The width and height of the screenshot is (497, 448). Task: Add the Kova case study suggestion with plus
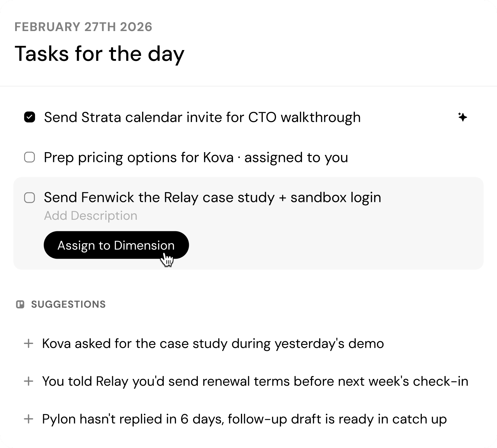tap(29, 343)
